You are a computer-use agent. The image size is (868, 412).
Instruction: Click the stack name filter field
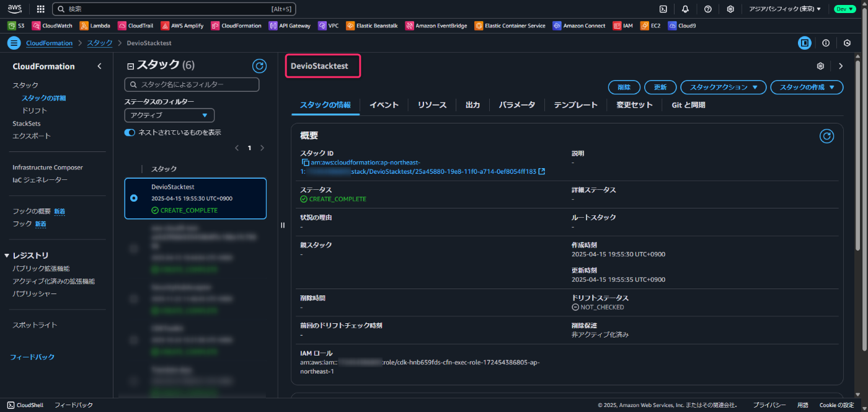point(192,84)
